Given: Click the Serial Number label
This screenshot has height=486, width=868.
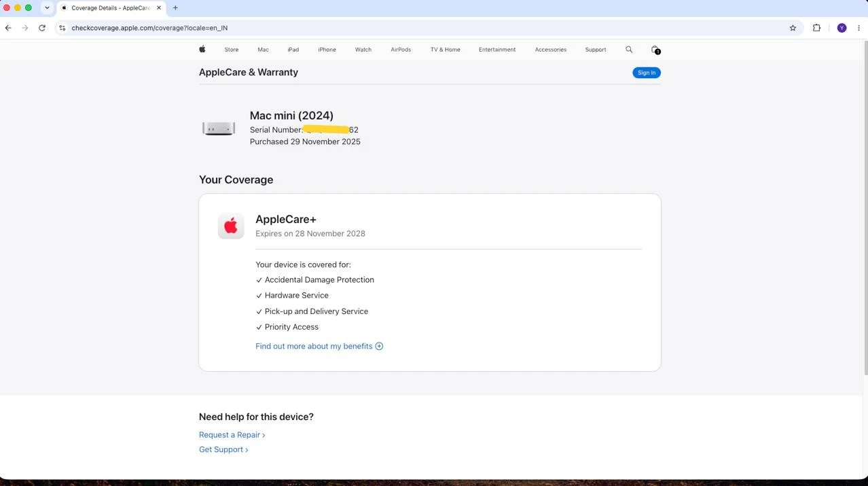Looking at the screenshot, I should (276, 129).
